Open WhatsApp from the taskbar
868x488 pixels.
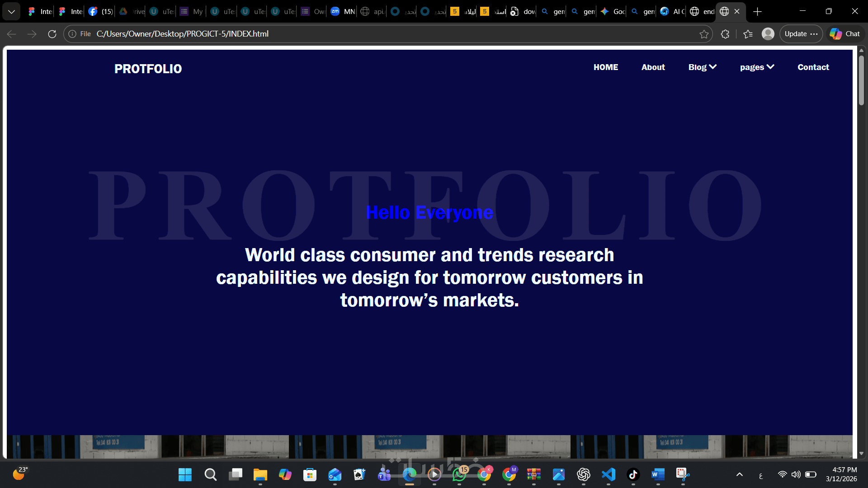[x=459, y=474]
